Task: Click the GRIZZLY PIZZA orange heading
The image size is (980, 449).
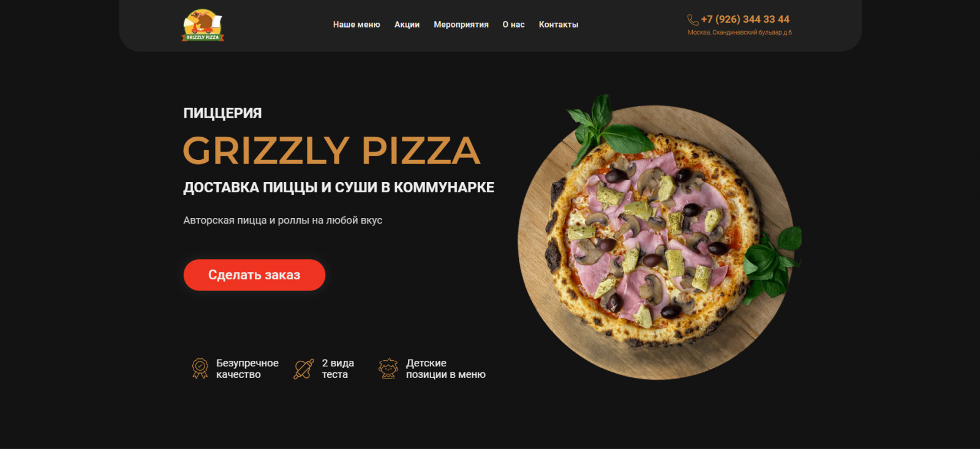Action: click(331, 151)
